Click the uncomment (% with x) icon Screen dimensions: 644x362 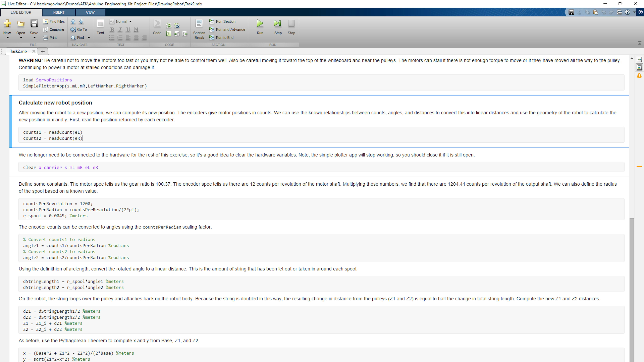[x=177, y=26]
